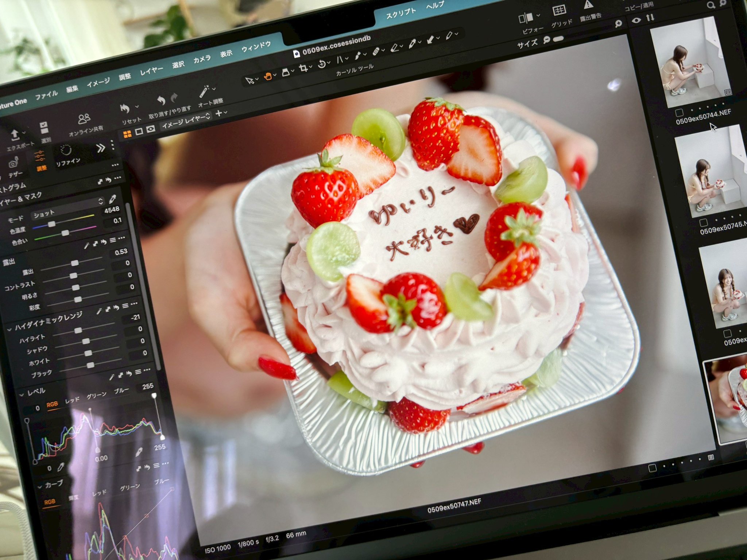
Task: Collapse the Levels (レベル) section
Action: tap(22, 394)
